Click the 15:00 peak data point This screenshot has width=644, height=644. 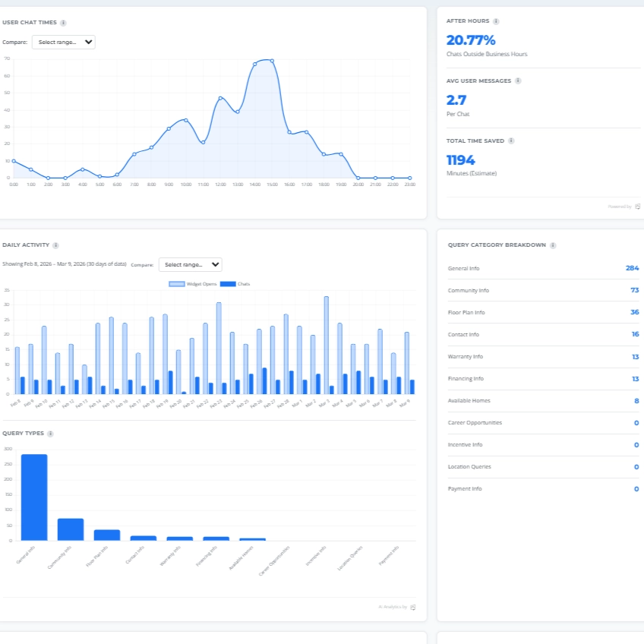pyautogui.click(x=272, y=61)
